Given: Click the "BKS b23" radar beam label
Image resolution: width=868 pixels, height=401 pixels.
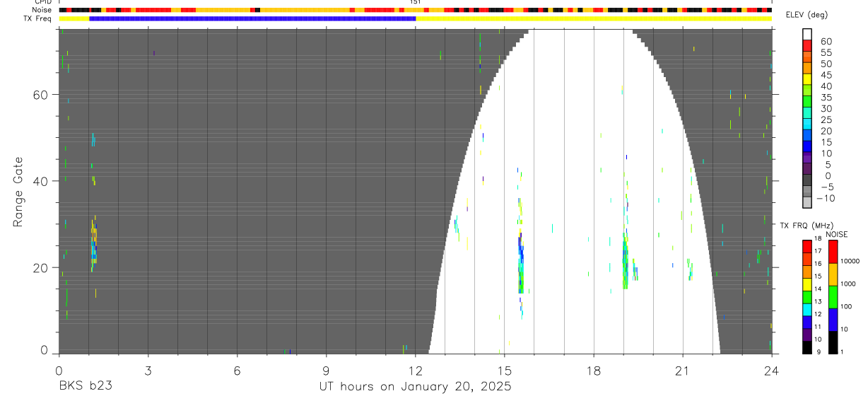Looking at the screenshot, I should (85, 387).
